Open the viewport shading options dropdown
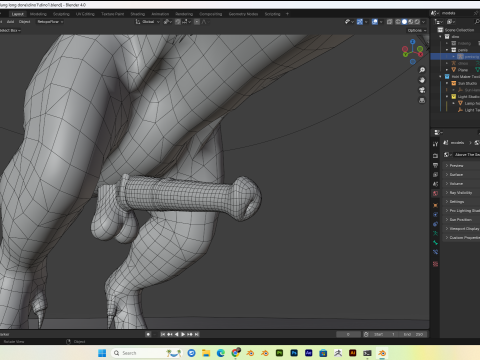 pyautogui.click(x=424, y=22)
